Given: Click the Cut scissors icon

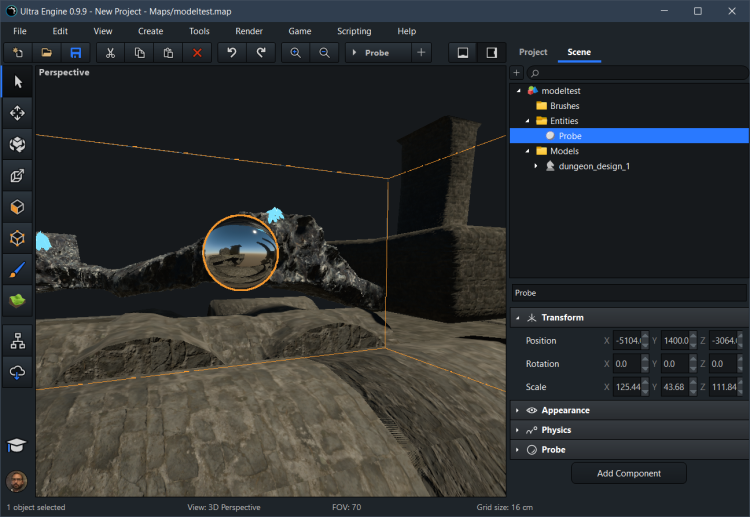Looking at the screenshot, I should click(112, 53).
